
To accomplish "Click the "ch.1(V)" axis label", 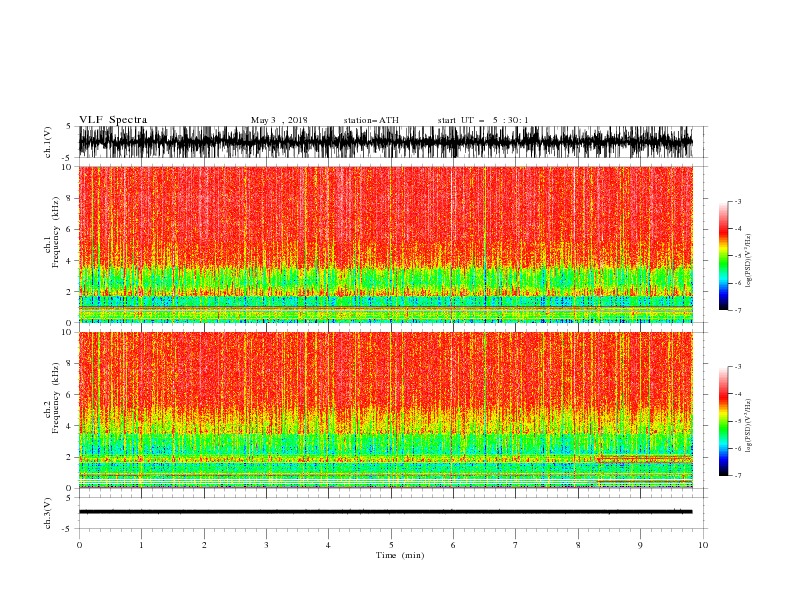I will point(48,142).
